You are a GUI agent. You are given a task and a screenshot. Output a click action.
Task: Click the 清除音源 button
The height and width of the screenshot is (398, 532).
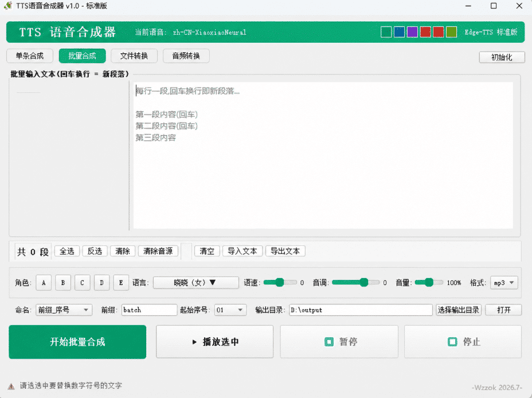pos(158,251)
